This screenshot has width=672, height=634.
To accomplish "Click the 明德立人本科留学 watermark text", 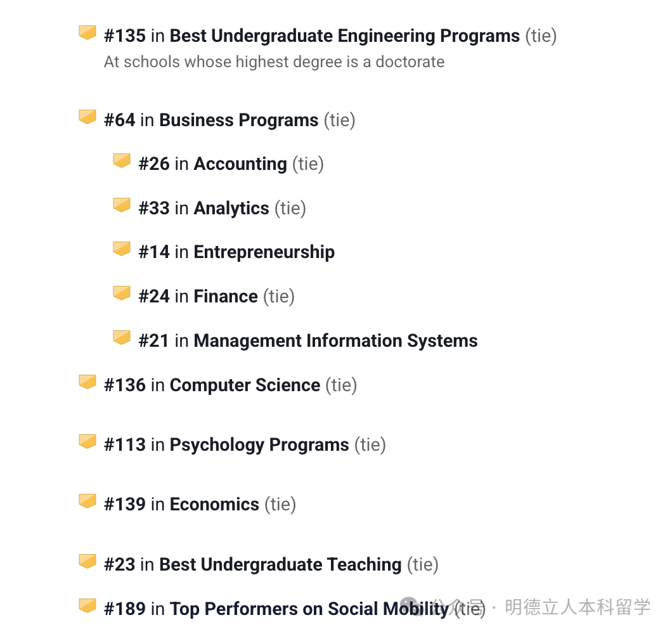I will coord(578,607).
